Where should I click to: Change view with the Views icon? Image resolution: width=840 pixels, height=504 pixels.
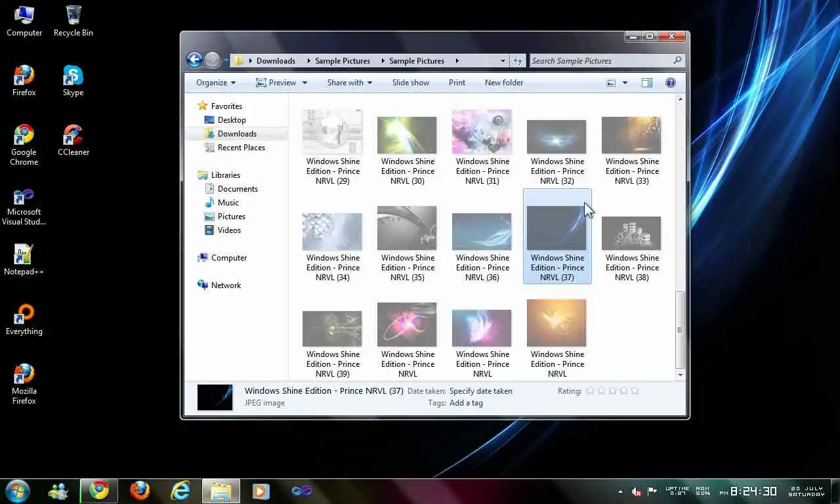[x=611, y=83]
